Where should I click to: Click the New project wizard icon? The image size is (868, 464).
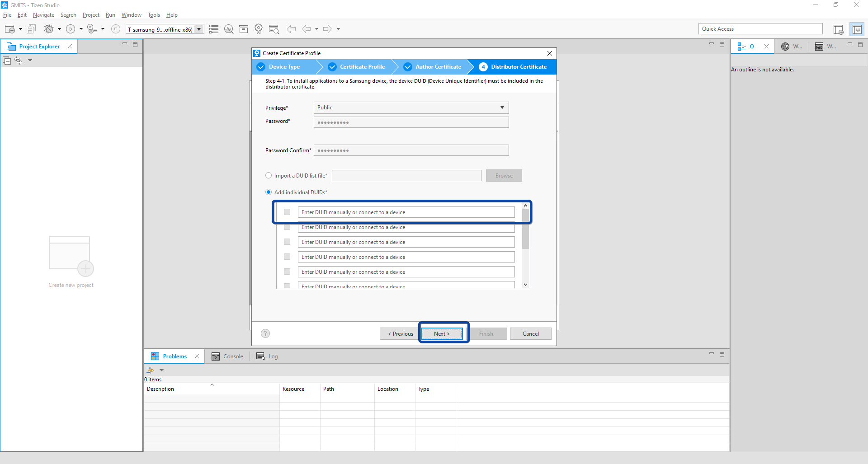[10, 29]
